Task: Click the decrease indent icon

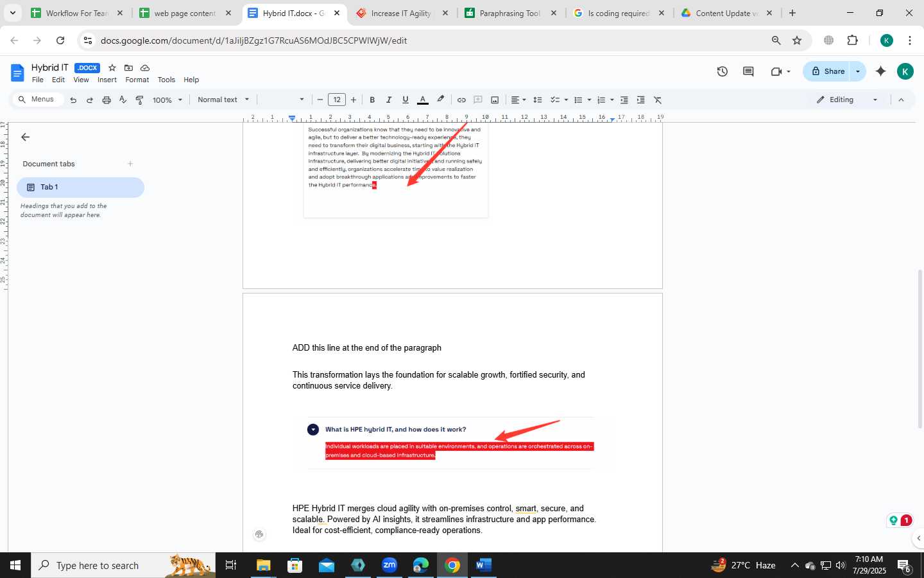Action: [624, 100]
